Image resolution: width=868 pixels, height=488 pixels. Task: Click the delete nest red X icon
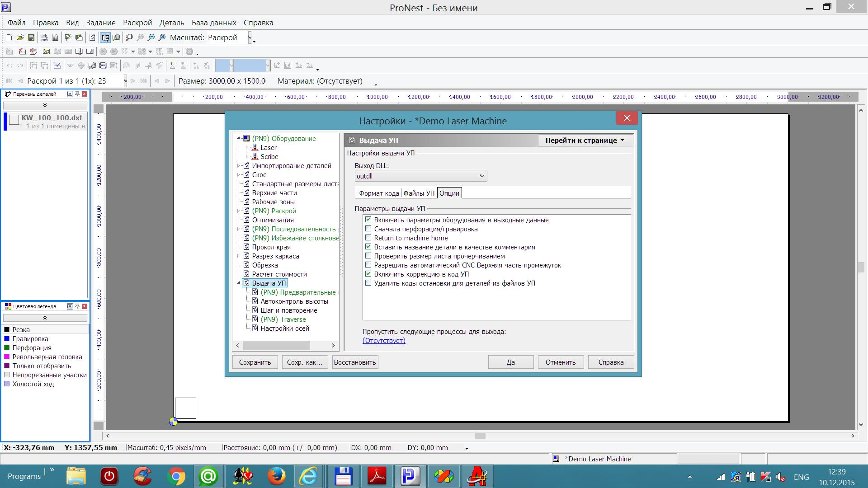coord(22,52)
